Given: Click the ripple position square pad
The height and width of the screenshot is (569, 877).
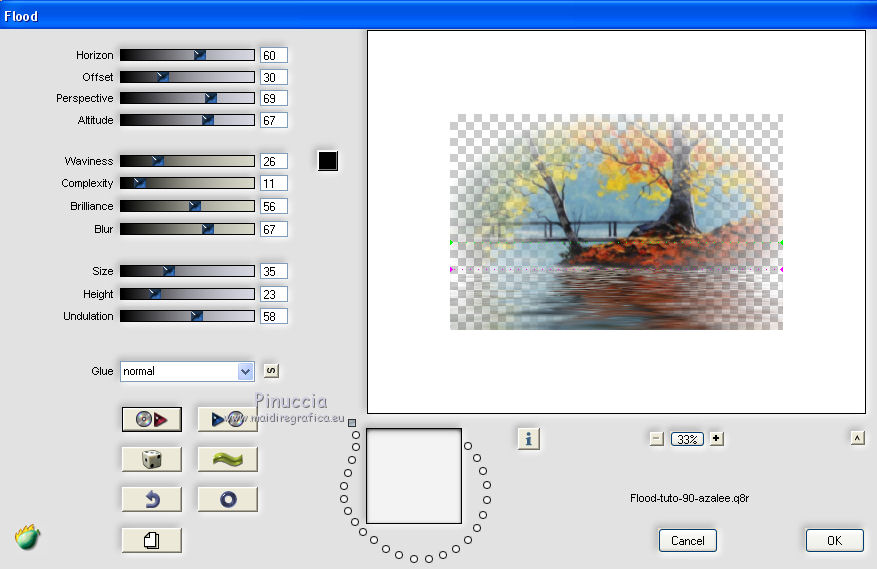Looking at the screenshot, I should pos(414,476).
